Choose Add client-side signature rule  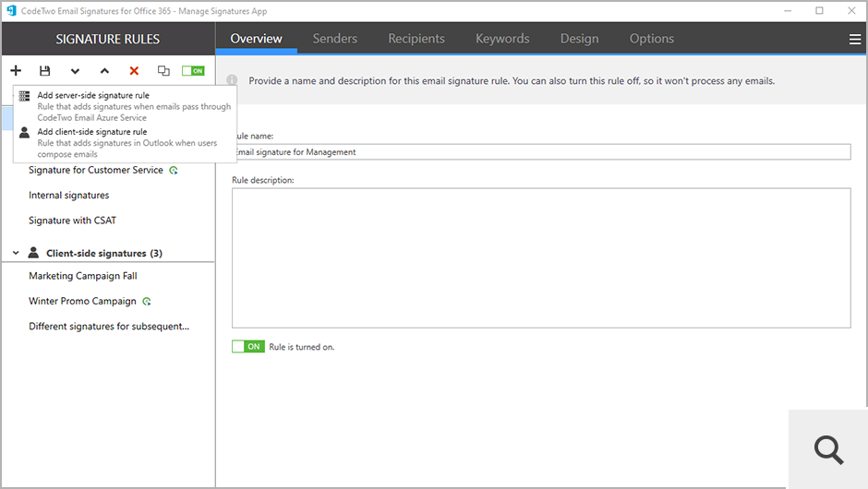pyautogui.click(x=125, y=143)
